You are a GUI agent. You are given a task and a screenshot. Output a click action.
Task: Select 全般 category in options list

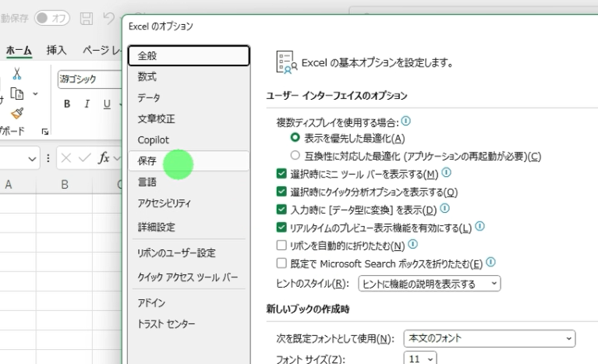coord(189,55)
